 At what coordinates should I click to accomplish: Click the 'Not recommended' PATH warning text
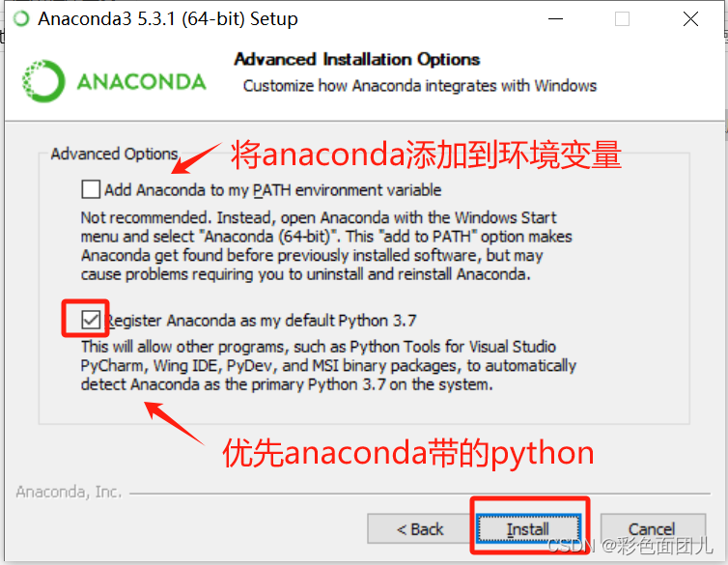326,246
